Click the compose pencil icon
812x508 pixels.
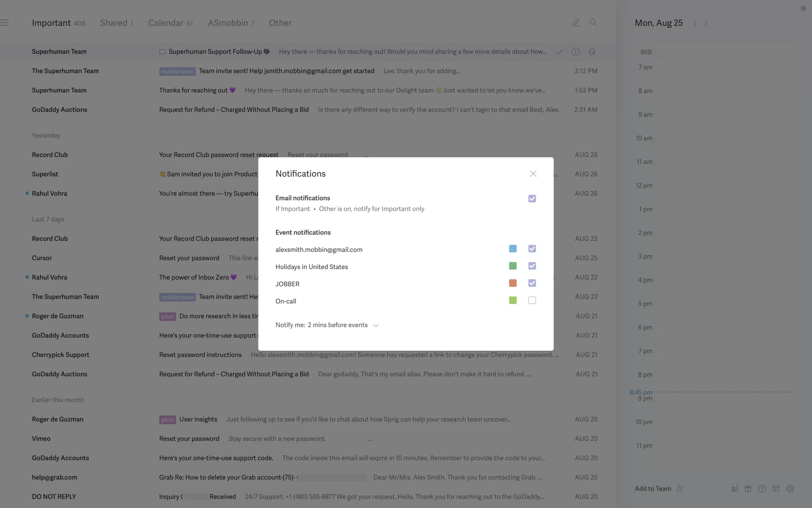[x=575, y=23]
